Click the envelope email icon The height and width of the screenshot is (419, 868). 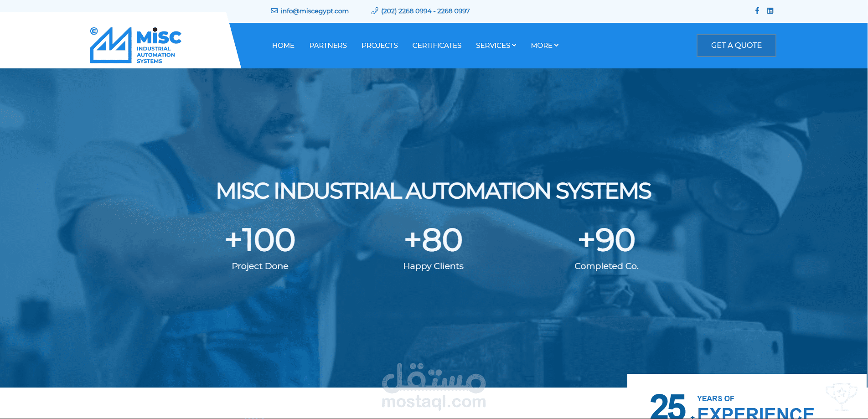pyautogui.click(x=274, y=11)
